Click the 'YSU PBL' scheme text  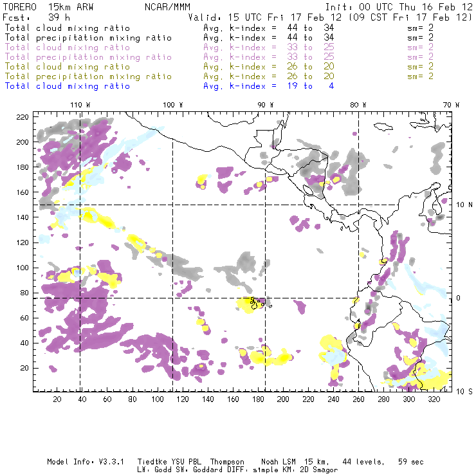(186, 462)
